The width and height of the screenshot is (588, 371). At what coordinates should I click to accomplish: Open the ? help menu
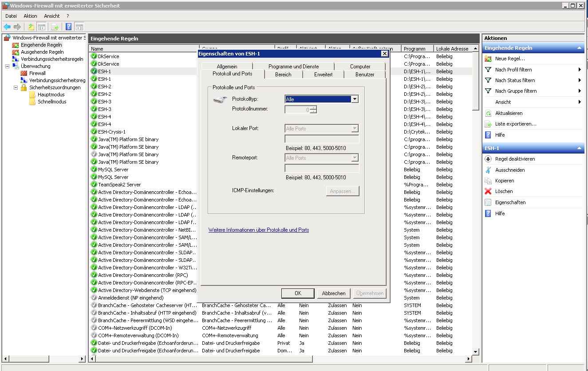[68, 16]
